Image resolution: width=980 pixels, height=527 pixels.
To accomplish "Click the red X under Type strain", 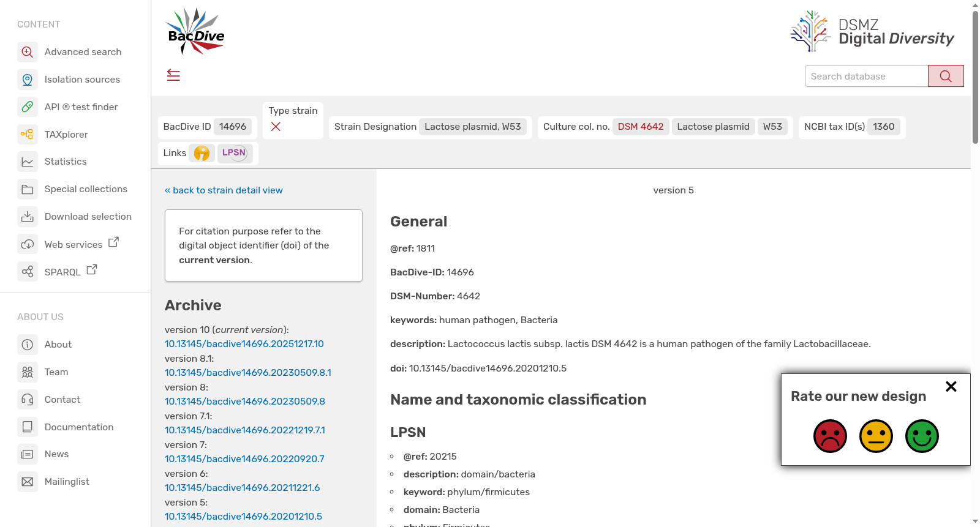I will 276,127.
